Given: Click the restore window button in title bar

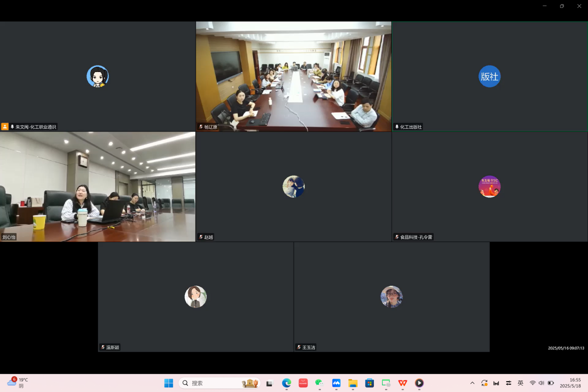Looking at the screenshot, I should tap(562, 6).
